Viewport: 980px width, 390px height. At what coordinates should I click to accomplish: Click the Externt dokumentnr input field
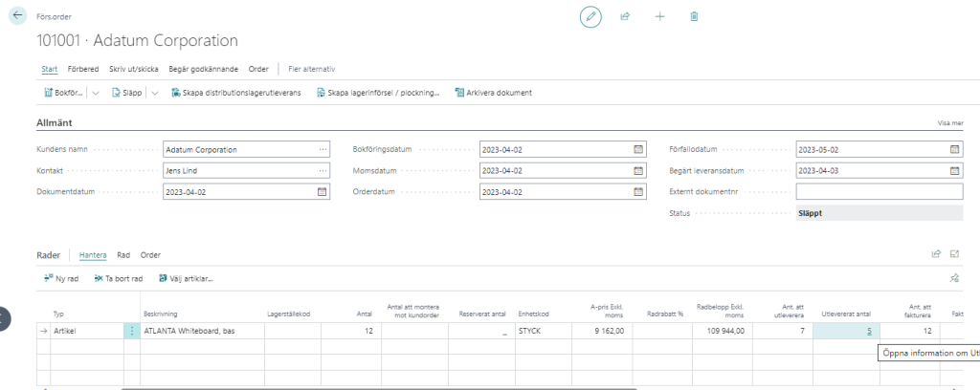click(879, 191)
